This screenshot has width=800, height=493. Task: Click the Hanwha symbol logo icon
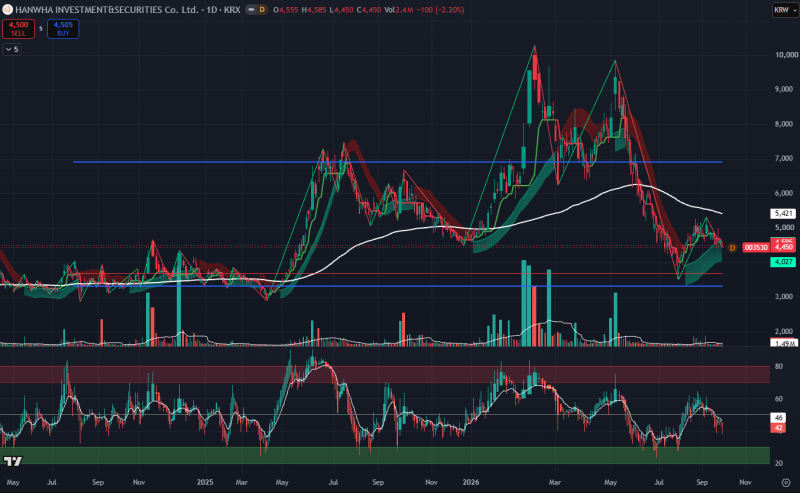pyautogui.click(x=8, y=10)
